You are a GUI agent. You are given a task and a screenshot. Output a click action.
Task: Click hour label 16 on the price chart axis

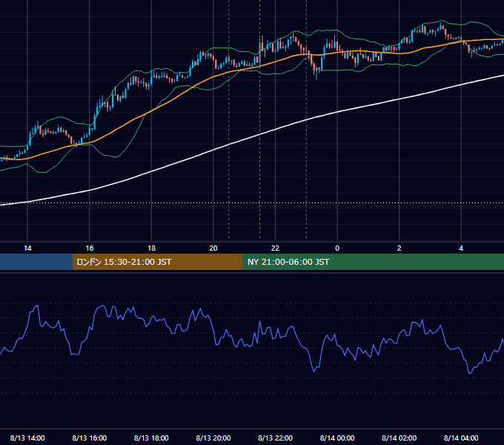click(x=90, y=248)
